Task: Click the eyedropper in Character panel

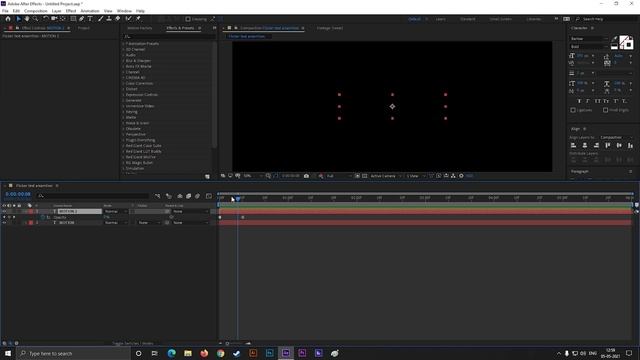Action: coord(615,39)
